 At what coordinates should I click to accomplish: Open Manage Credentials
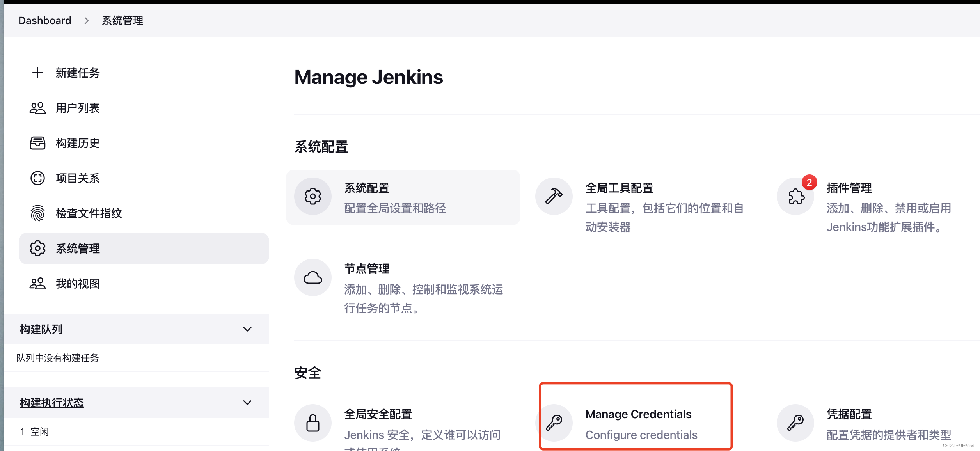point(638,414)
